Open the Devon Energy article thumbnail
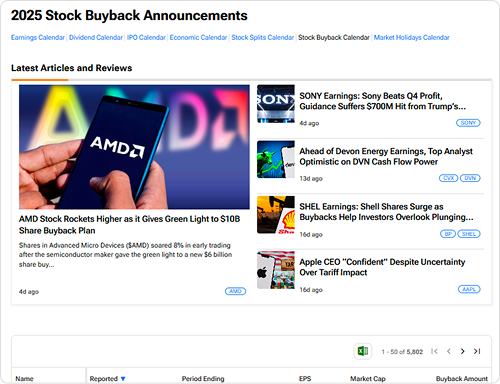The width and height of the screenshot is (500, 384). tap(276, 159)
